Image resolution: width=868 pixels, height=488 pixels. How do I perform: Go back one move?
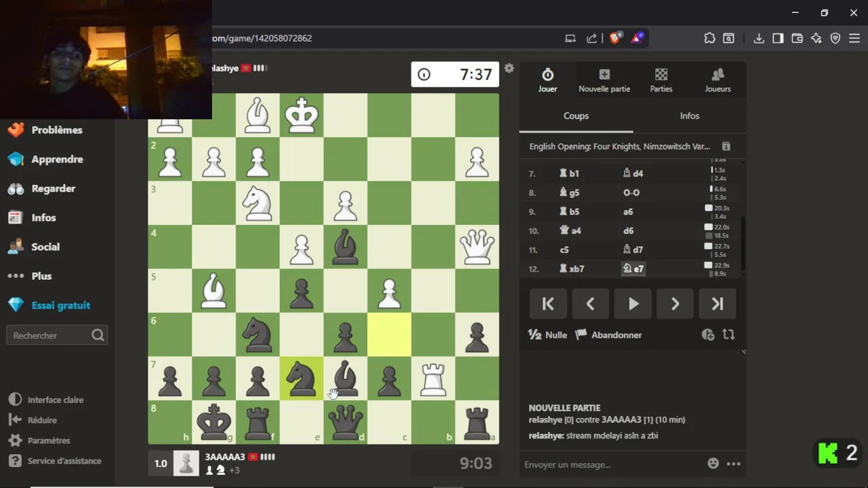[590, 304]
